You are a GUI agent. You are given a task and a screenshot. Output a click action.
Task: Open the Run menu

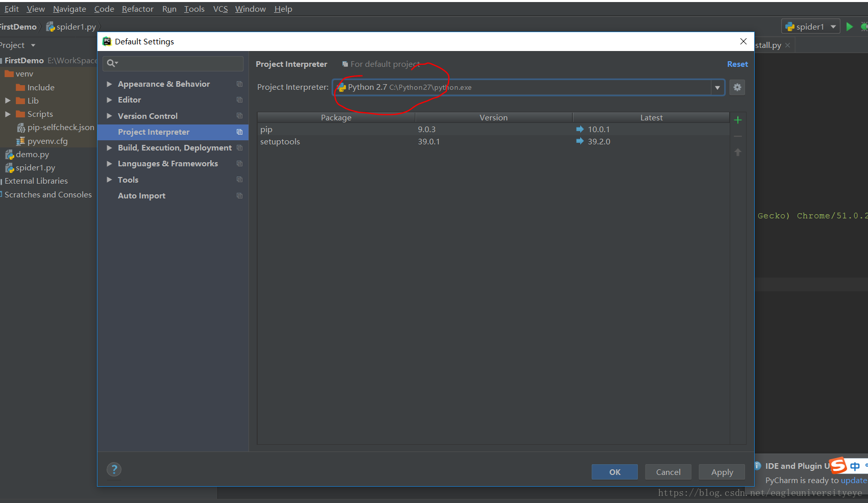(x=169, y=9)
